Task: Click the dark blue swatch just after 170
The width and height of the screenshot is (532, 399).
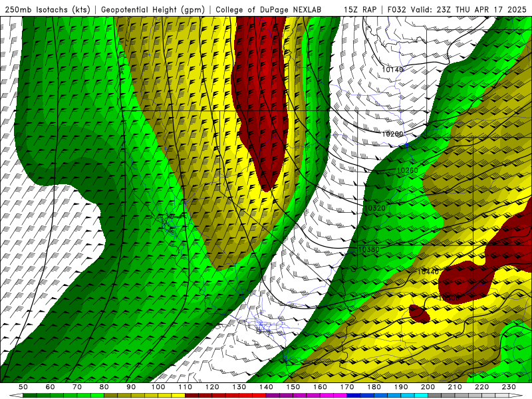Action: [354, 396]
